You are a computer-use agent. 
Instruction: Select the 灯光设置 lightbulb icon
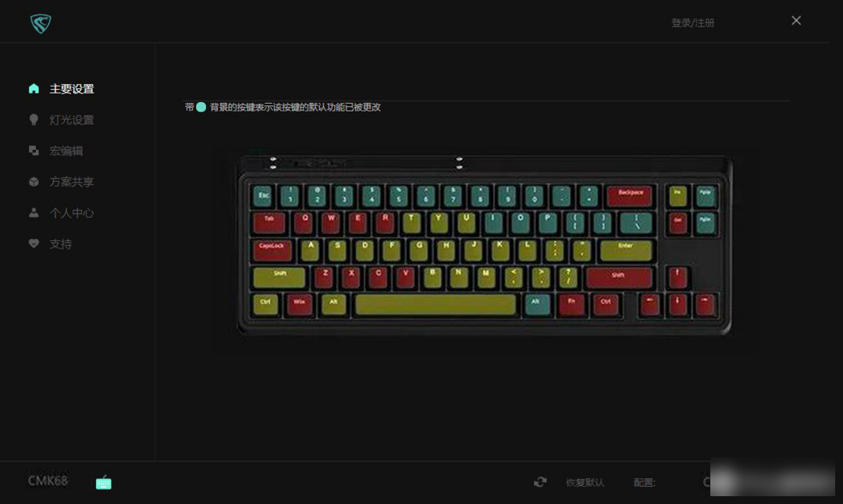pyautogui.click(x=34, y=120)
